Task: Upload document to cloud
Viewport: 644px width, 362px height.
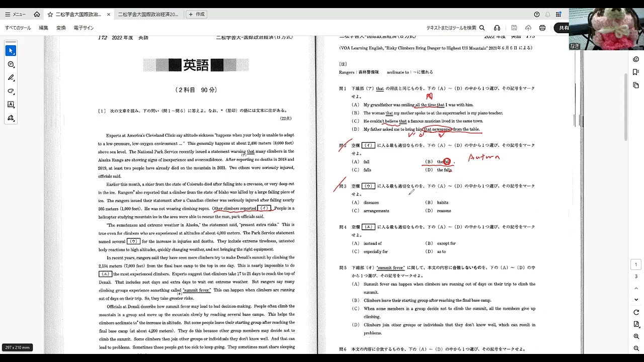Action: 528,28
